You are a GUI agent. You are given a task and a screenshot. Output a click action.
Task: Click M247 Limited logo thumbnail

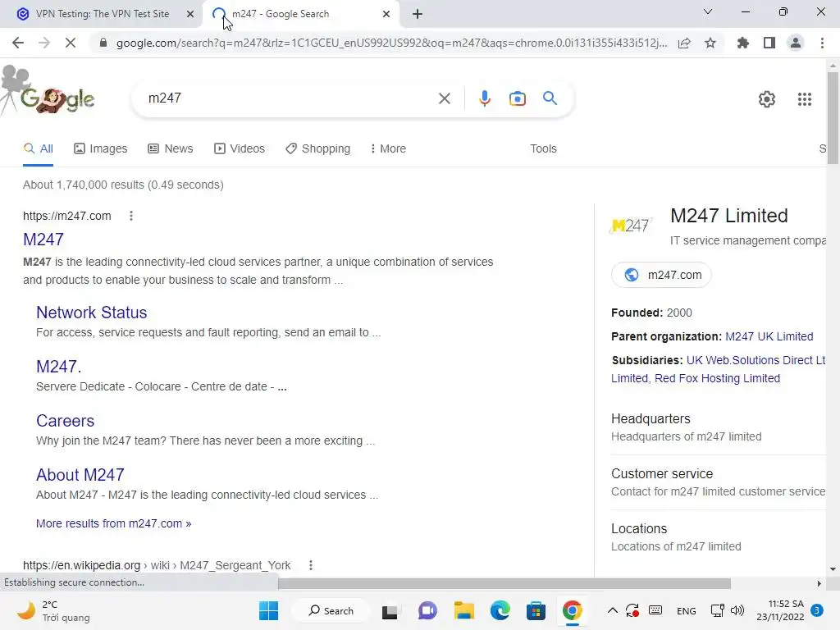[x=631, y=226]
